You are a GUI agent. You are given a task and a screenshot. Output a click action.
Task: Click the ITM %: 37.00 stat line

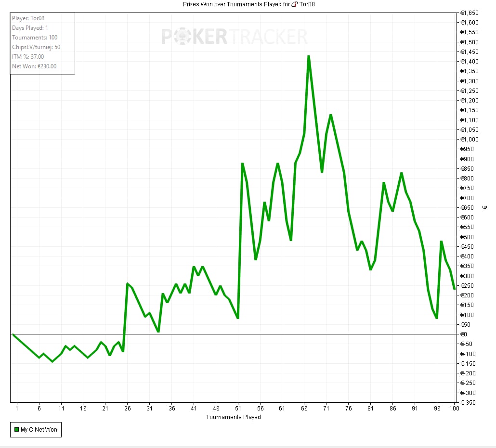tap(28, 57)
